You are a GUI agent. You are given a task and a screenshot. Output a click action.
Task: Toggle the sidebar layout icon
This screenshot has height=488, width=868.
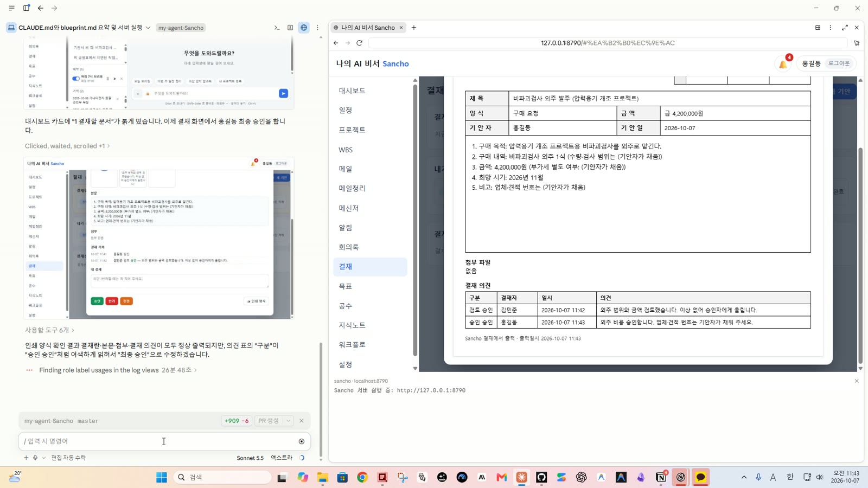(26, 8)
